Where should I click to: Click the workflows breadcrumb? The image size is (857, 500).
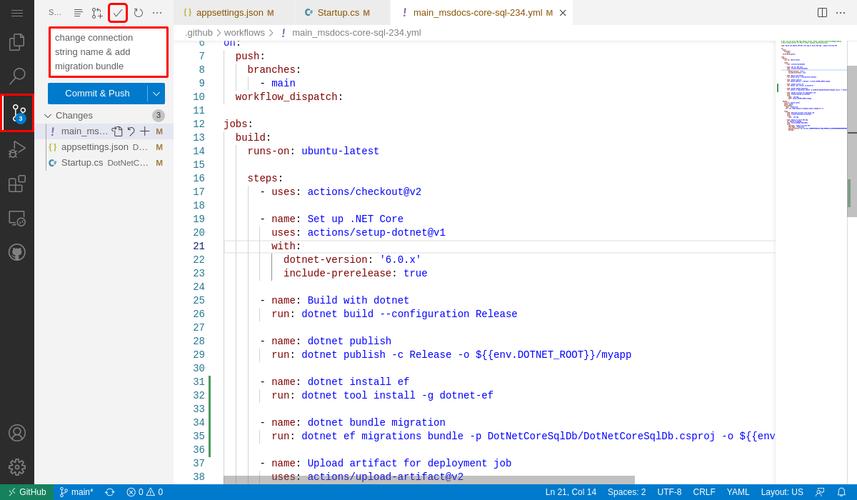pos(244,33)
